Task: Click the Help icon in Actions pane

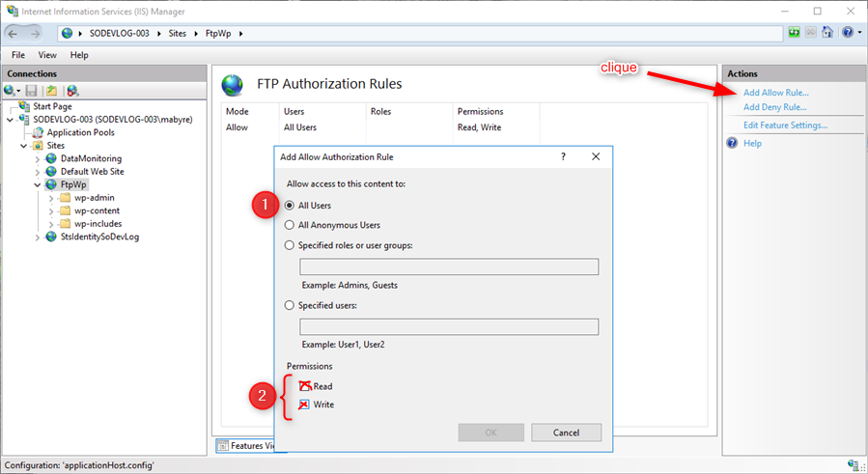Action: click(x=733, y=143)
